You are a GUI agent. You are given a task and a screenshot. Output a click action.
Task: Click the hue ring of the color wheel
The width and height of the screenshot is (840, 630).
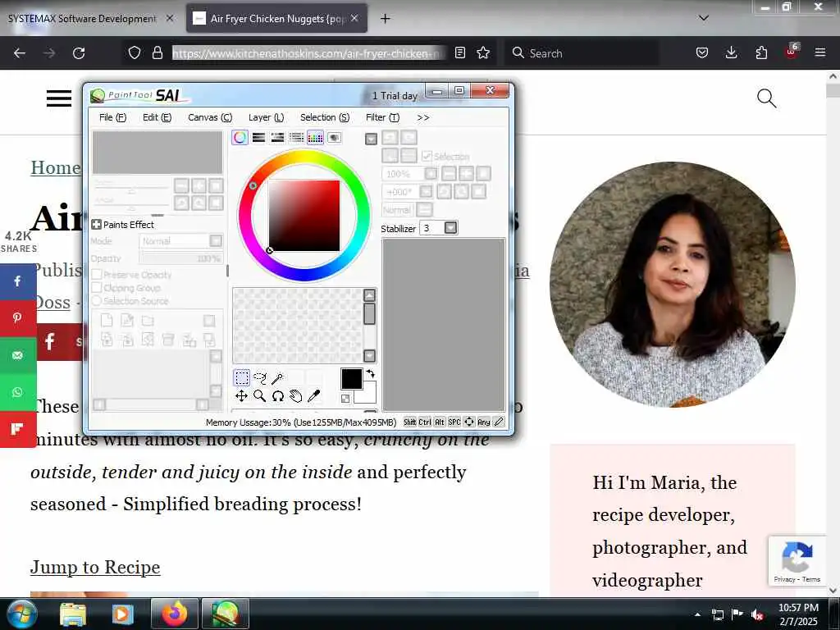click(304, 155)
